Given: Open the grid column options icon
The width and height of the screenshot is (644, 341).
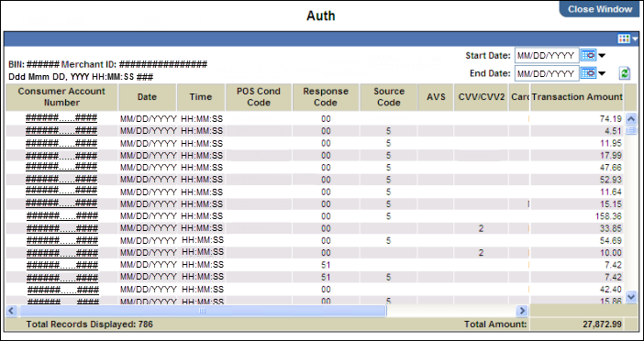Looking at the screenshot, I should (x=624, y=39).
